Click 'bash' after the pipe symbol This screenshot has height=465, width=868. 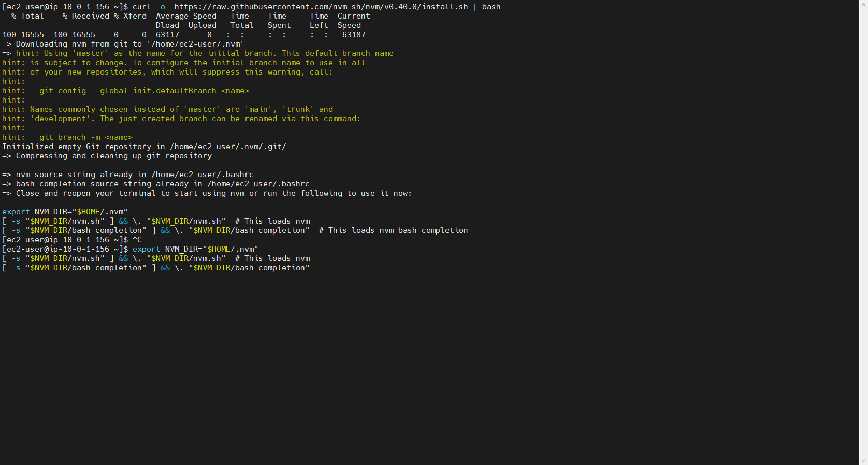(x=491, y=7)
